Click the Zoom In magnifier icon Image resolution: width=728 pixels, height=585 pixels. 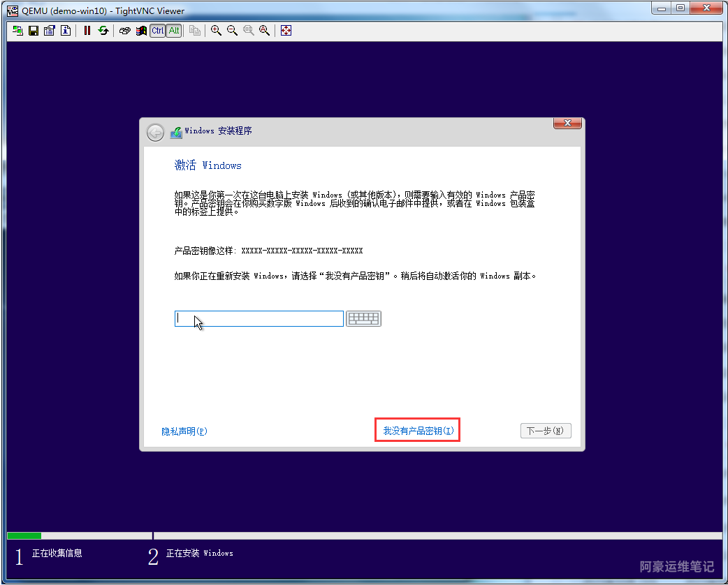point(216,31)
